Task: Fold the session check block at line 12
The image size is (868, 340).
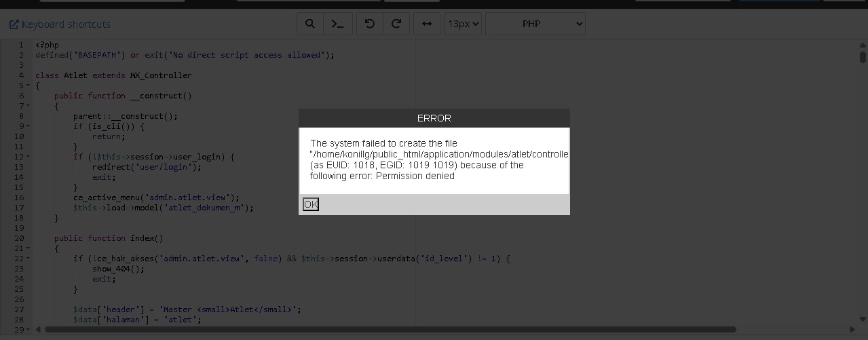Action: [x=28, y=157]
